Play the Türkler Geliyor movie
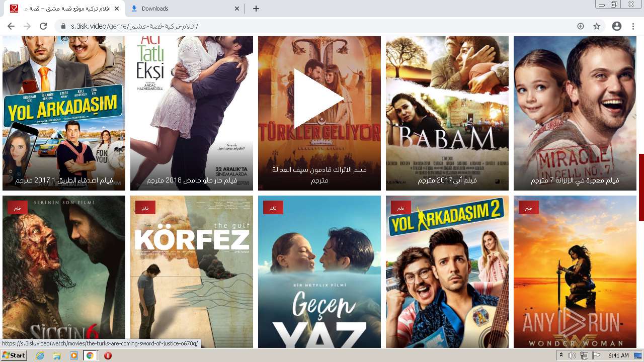This screenshot has height=362, width=644. click(319, 99)
